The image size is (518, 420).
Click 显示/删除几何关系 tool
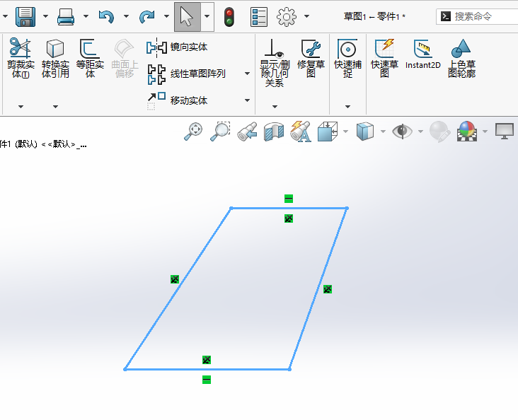click(275, 63)
